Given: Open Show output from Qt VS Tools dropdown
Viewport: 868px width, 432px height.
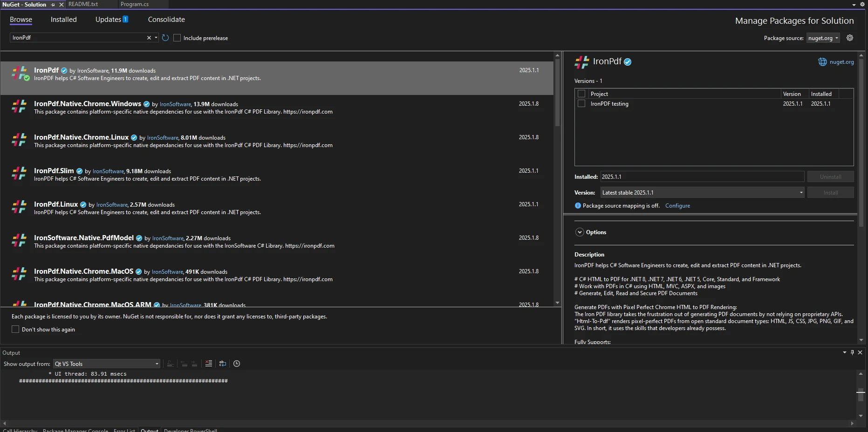Looking at the screenshot, I should click(107, 364).
